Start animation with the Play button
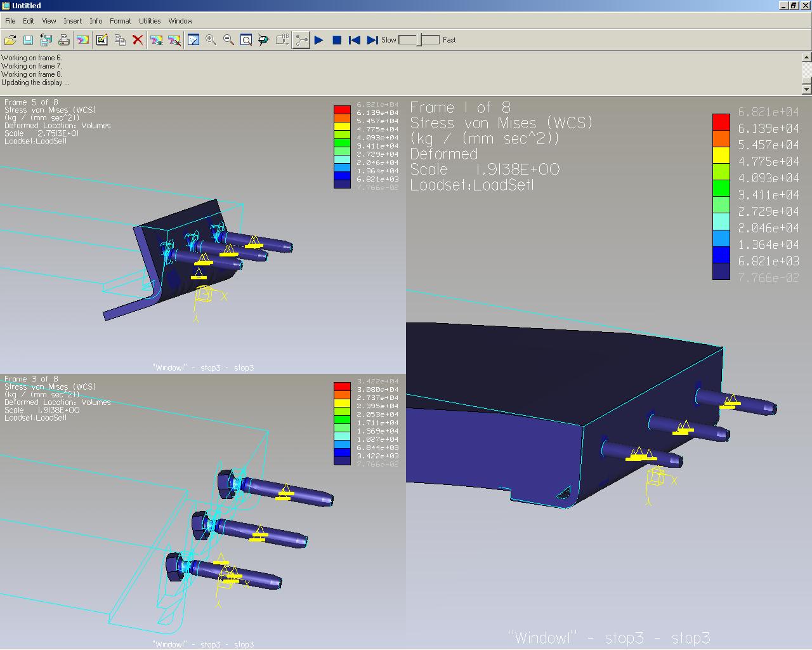The image size is (812, 650). [x=319, y=40]
